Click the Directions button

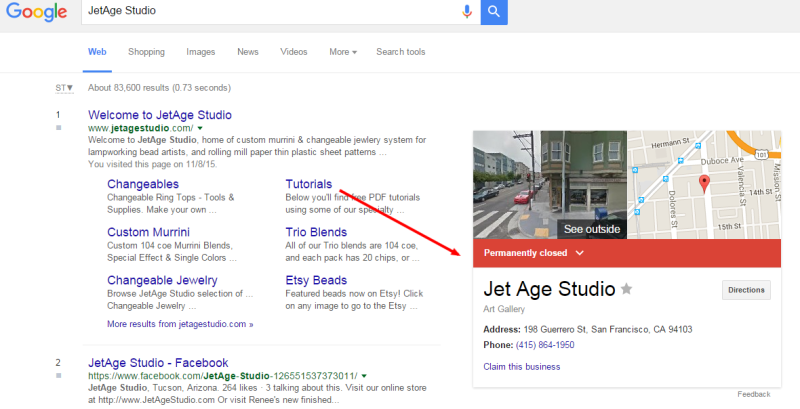click(746, 290)
